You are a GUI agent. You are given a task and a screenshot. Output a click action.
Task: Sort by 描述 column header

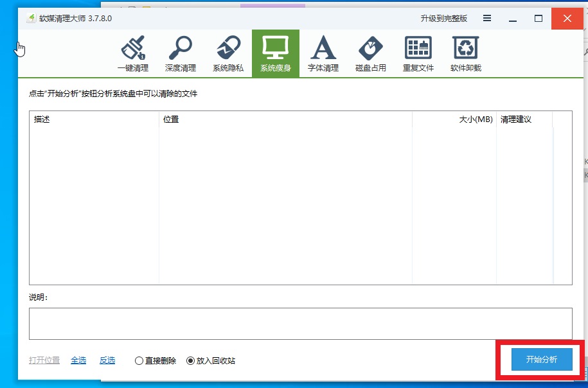coord(94,119)
